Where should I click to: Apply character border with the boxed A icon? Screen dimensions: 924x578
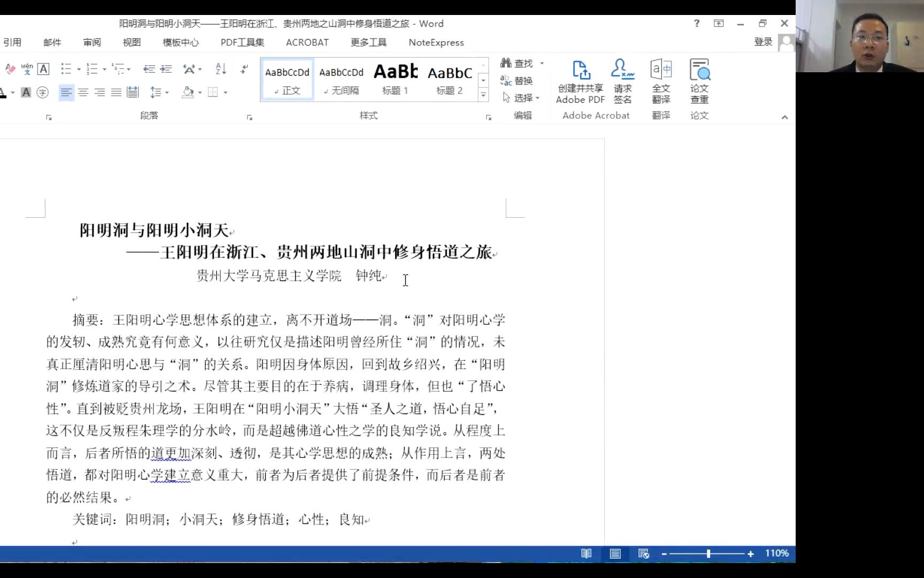[43, 69]
